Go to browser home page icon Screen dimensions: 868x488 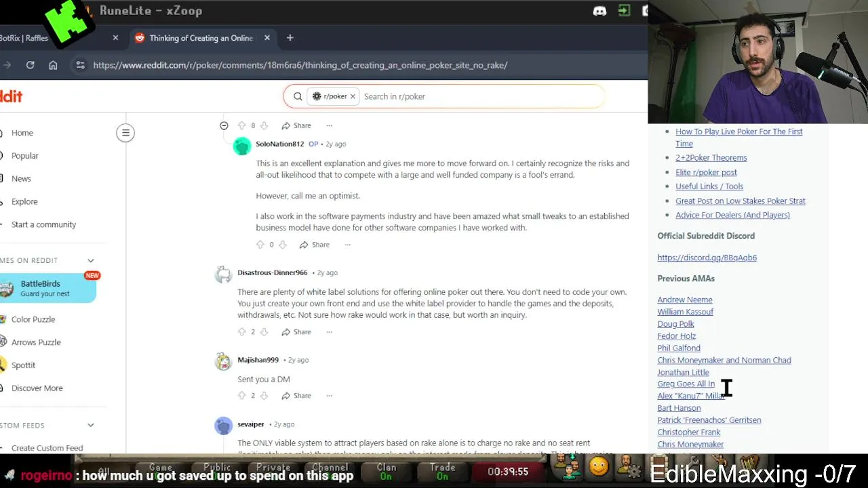pyautogui.click(x=53, y=65)
